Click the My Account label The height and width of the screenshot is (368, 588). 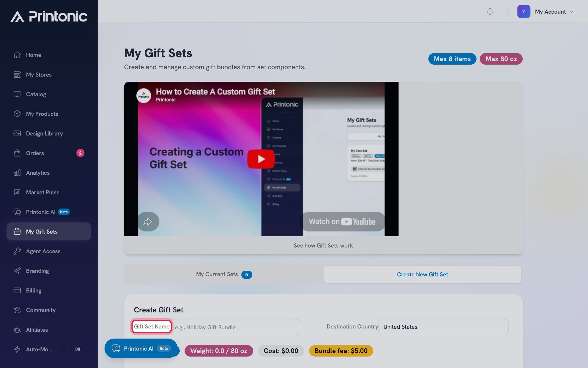pos(550,12)
